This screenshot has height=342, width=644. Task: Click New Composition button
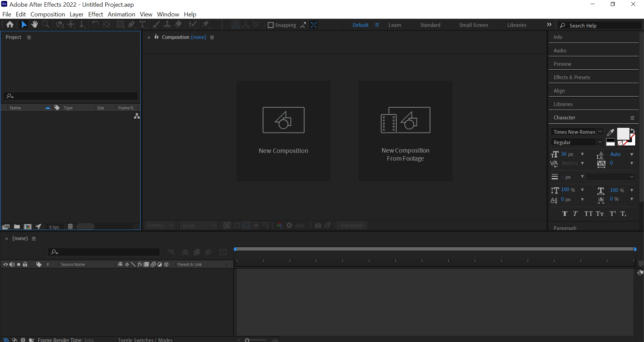coord(283,131)
